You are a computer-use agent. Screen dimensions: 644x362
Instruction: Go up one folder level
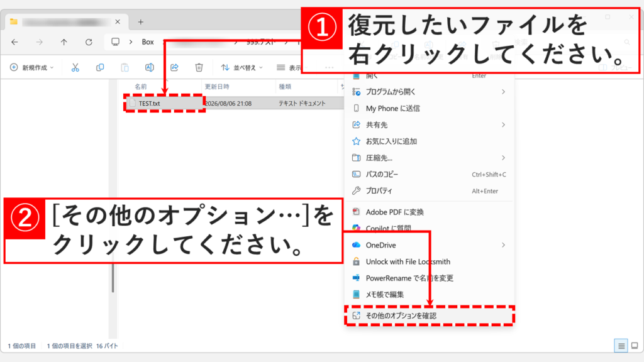point(64,42)
